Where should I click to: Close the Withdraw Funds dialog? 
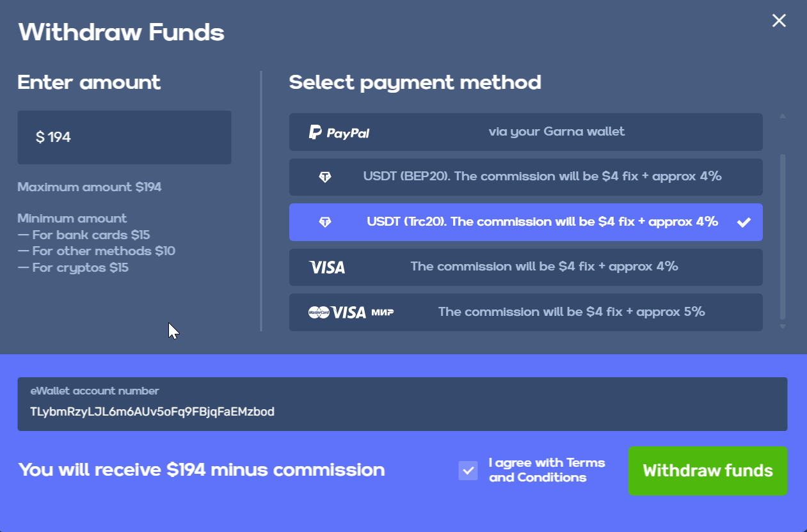tap(779, 20)
